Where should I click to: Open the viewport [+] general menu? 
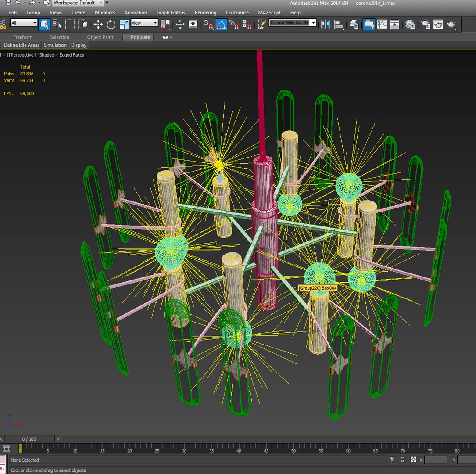pyautogui.click(x=4, y=55)
